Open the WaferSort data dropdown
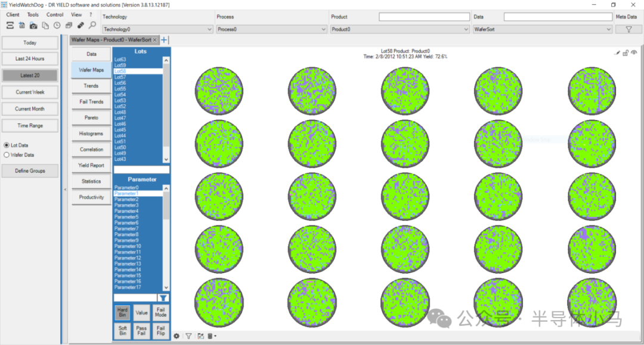 coord(542,29)
